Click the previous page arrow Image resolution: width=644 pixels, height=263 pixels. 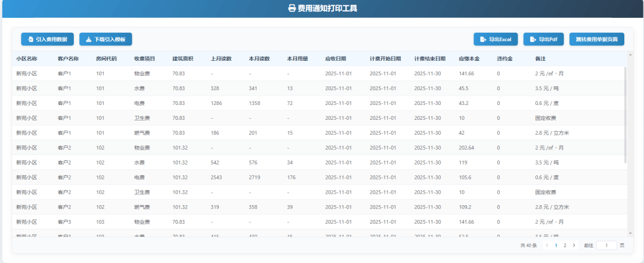click(x=547, y=245)
